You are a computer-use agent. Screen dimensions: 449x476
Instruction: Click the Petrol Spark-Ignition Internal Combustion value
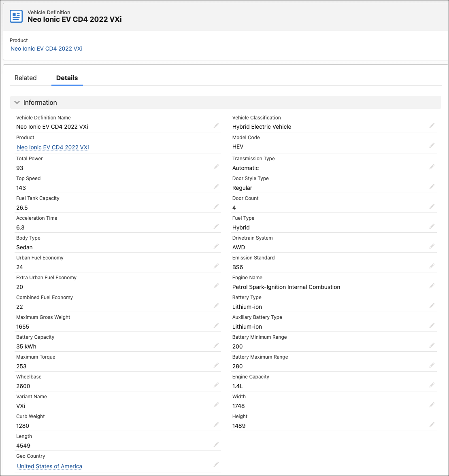tap(286, 287)
